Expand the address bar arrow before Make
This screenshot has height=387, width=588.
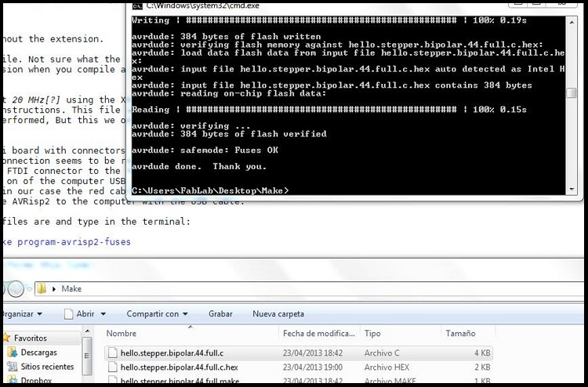point(54,289)
